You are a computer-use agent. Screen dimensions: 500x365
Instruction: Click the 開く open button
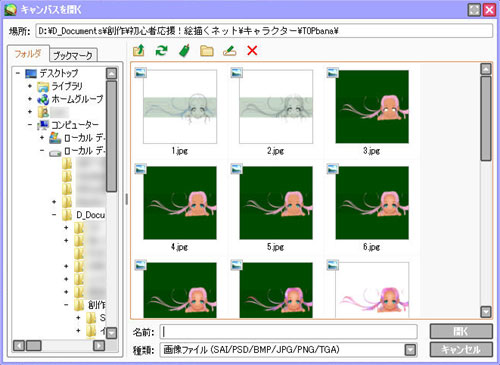(461, 331)
